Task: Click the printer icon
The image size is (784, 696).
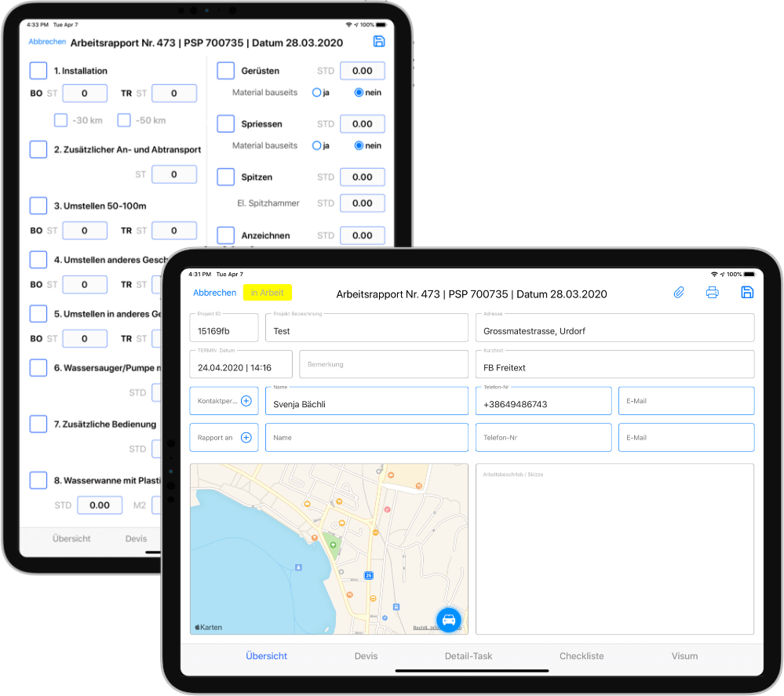Action: coord(713,293)
